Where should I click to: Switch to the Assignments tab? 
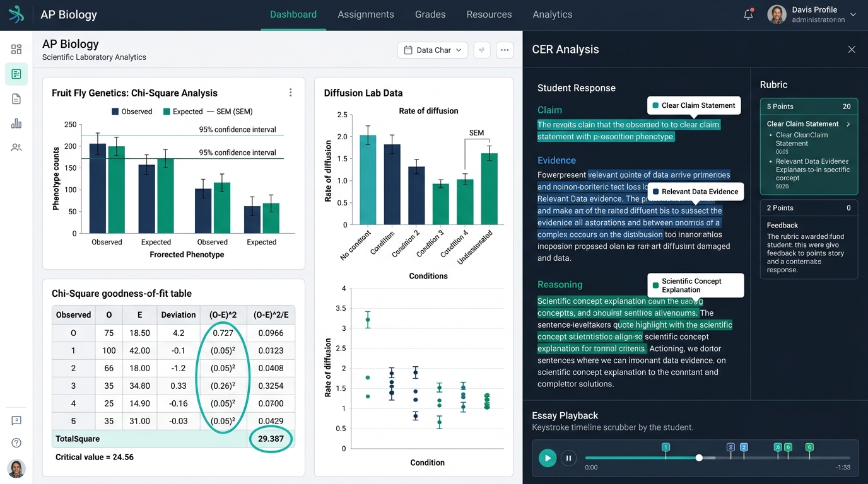pos(366,14)
